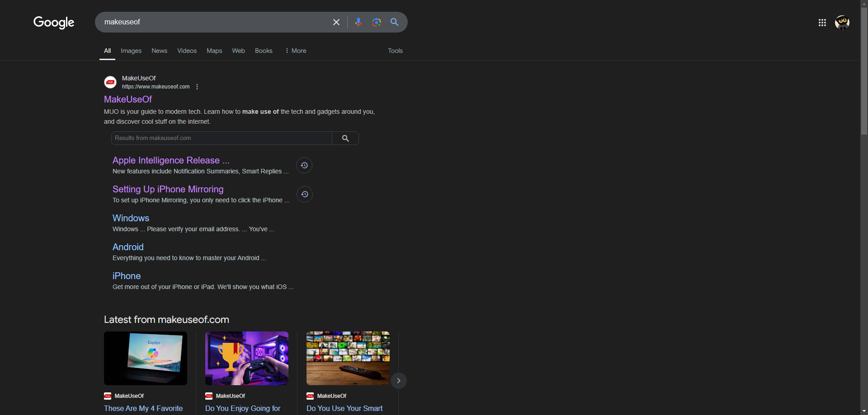868x415 pixels.
Task: Click the magnifier search button in main search bar
Action: [x=395, y=22]
